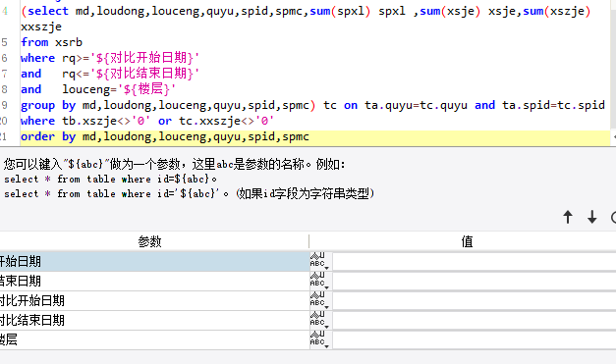Screen dimensions: 616x364
Task: Click the 参数 column header
Action: (x=149, y=241)
